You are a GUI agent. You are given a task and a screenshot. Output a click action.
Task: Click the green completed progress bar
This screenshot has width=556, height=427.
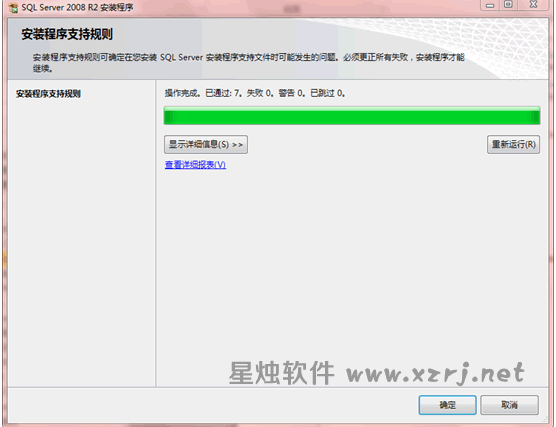click(352, 116)
